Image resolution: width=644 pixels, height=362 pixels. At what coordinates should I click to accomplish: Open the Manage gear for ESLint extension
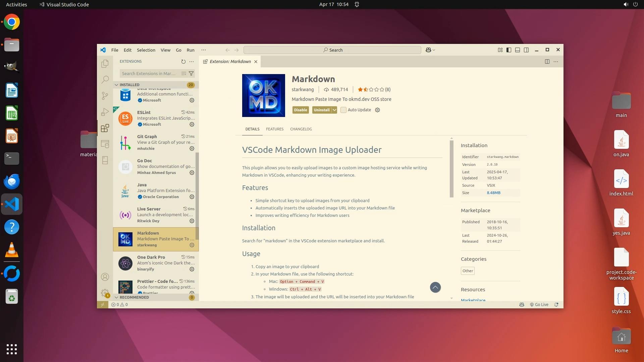pos(192,124)
